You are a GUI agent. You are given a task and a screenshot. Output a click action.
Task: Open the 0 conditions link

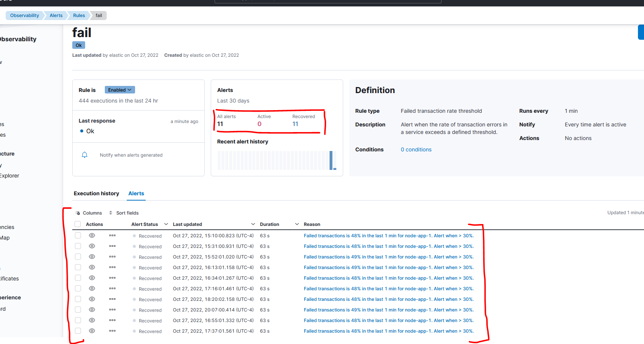point(416,149)
